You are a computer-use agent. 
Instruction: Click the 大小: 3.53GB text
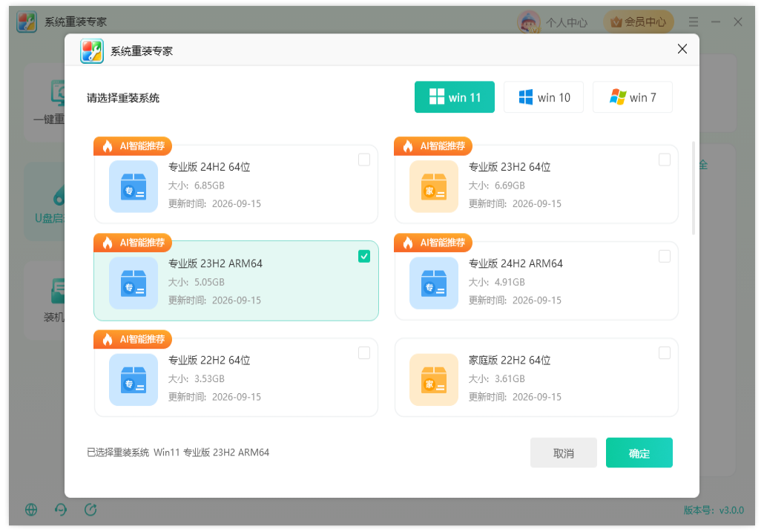tap(197, 378)
